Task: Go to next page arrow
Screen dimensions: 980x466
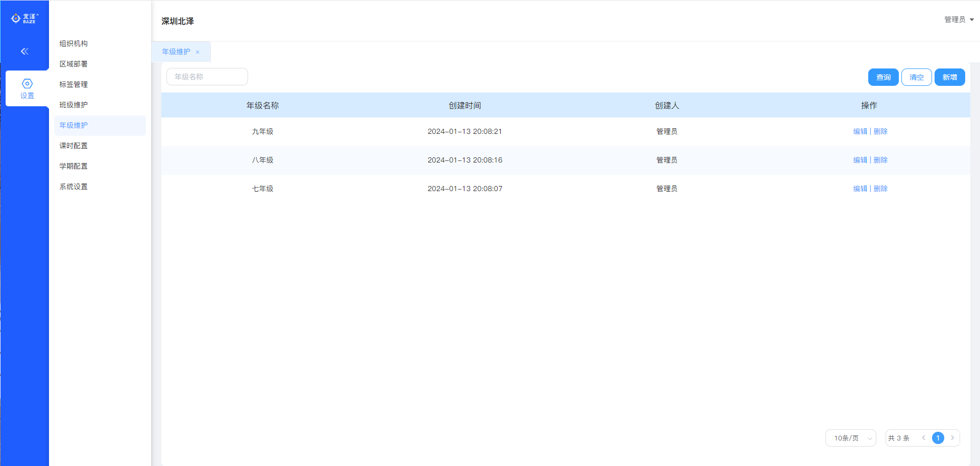Action: pyautogui.click(x=952, y=438)
